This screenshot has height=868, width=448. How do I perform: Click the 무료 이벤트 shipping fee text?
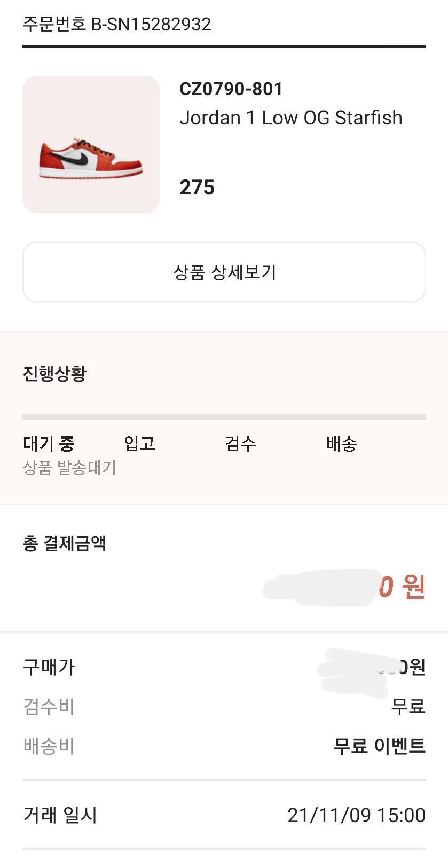pyautogui.click(x=379, y=746)
